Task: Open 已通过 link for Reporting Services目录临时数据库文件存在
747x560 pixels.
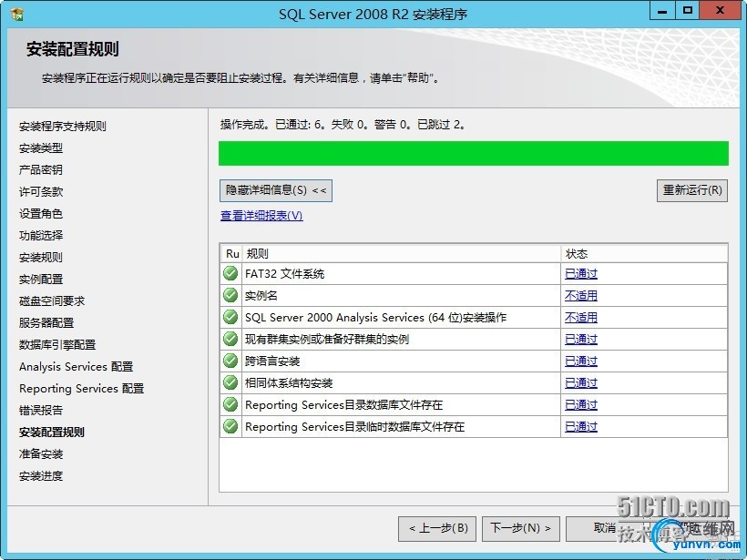Action: coord(580,427)
